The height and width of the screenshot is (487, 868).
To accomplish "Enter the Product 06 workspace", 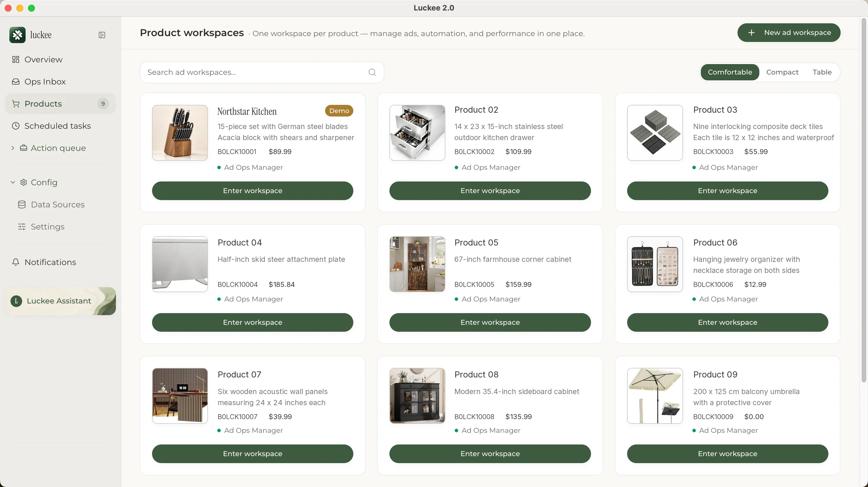I will pyautogui.click(x=728, y=322).
